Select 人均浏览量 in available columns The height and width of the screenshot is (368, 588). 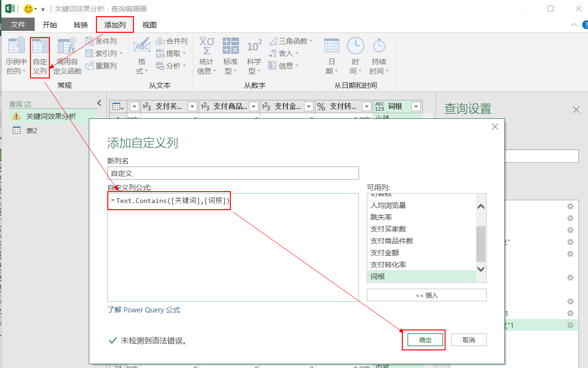(421, 205)
